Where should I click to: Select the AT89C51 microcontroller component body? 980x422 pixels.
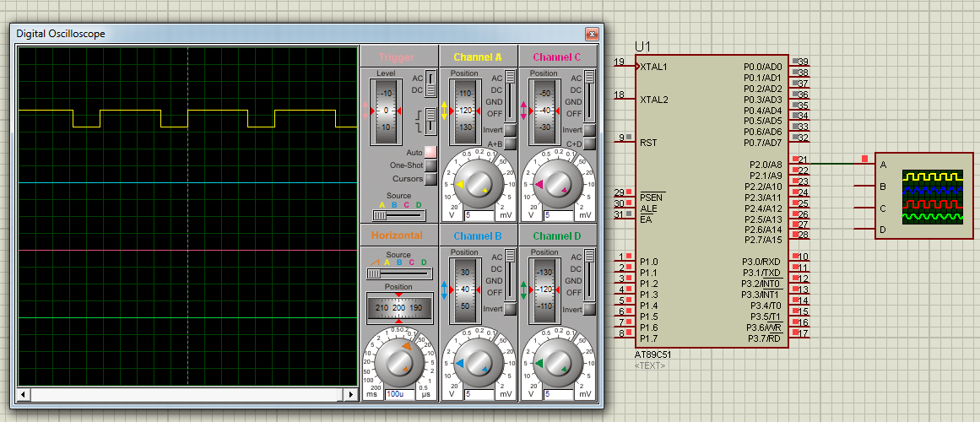pos(712,202)
